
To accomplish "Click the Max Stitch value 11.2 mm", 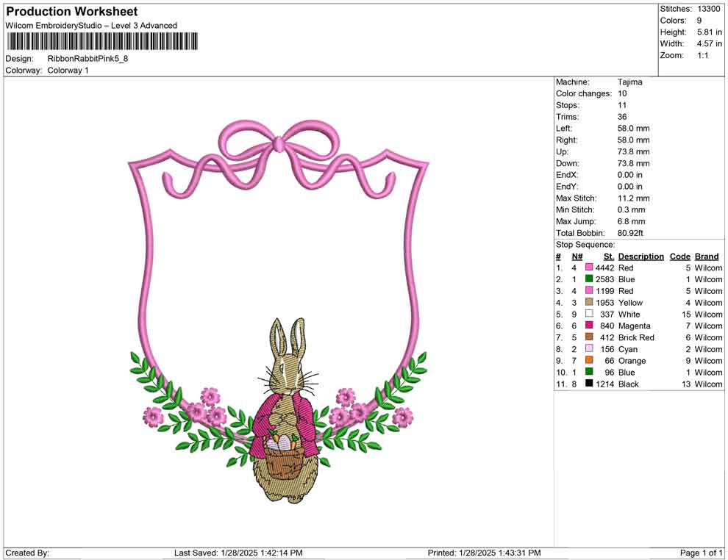I will [x=634, y=198].
